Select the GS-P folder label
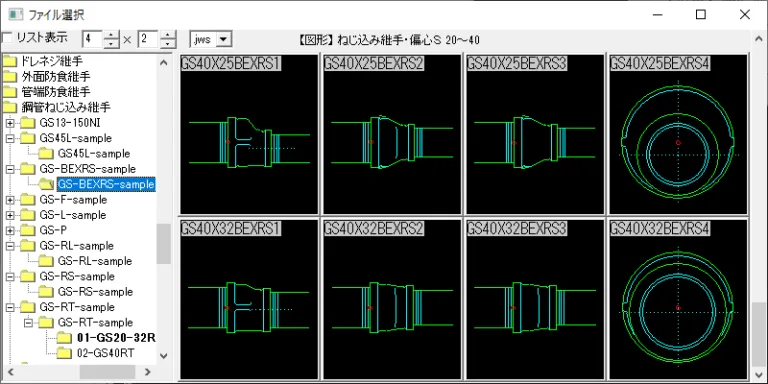768x384 pixels. point(53,230)
